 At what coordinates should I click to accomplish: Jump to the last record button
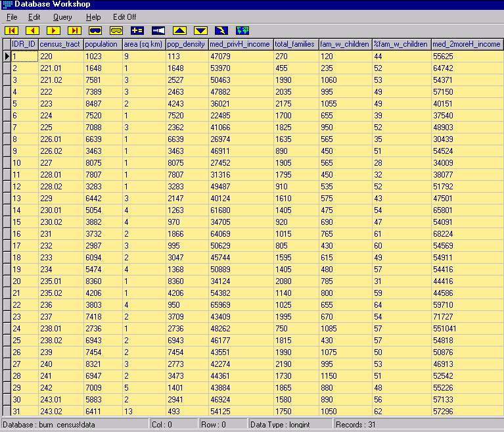[x=74, y=30]
